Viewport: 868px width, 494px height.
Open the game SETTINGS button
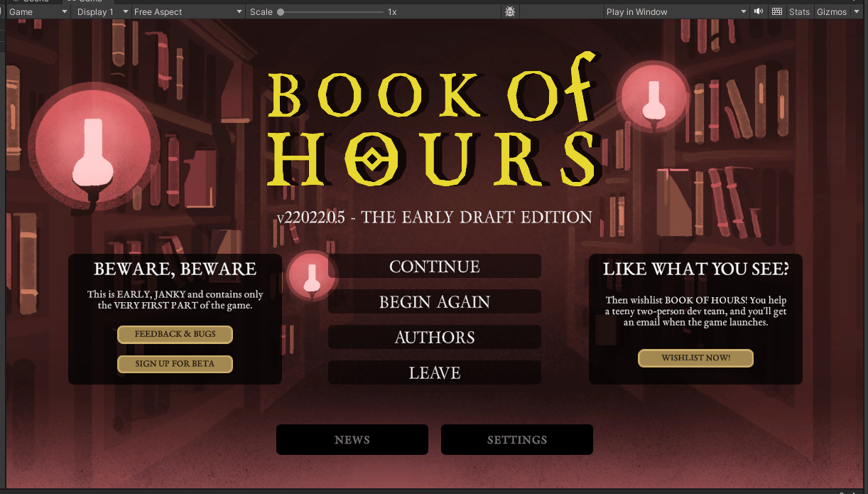point(517,440)
